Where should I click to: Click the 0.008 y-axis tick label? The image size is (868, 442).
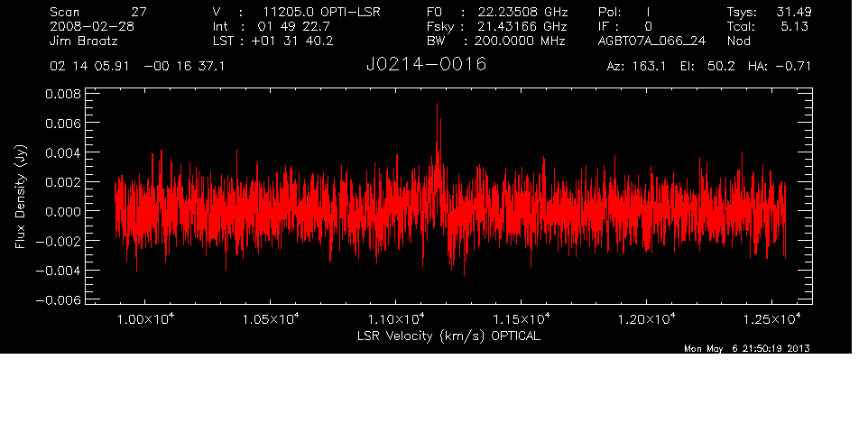point(63,94)
